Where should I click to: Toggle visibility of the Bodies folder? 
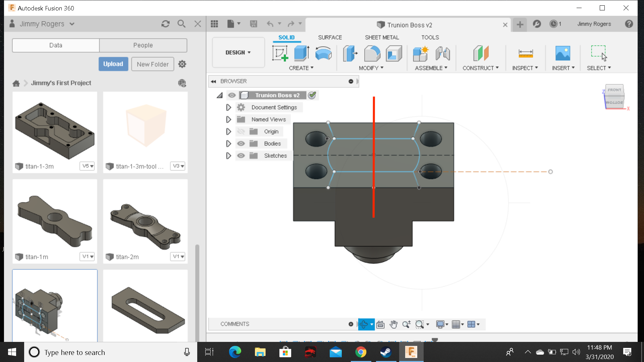[241, 143]
